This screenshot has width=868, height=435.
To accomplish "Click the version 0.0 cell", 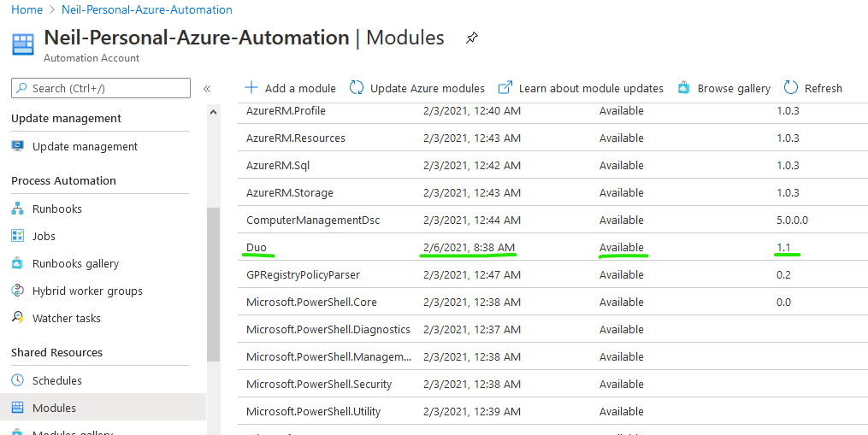I will tap(784, 302).
